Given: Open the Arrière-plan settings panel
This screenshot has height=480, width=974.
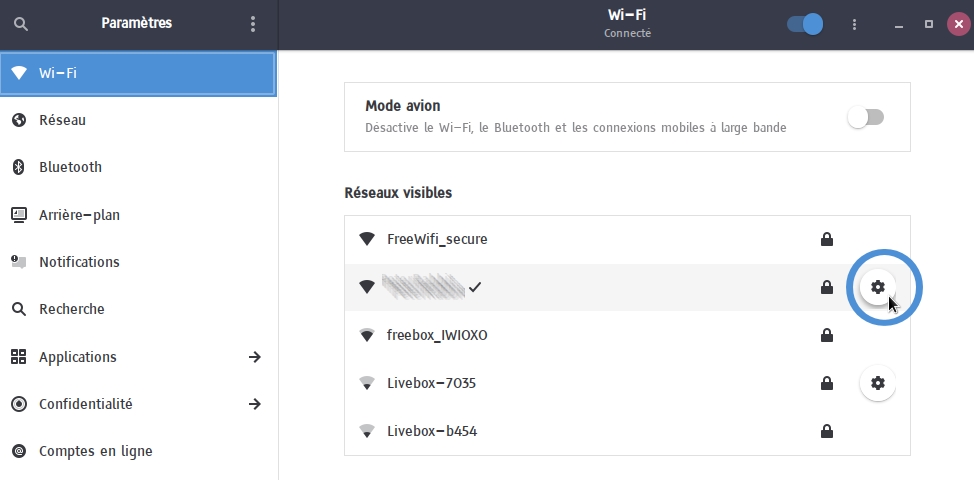Looking at the screenshot, I should pos(79,215).
